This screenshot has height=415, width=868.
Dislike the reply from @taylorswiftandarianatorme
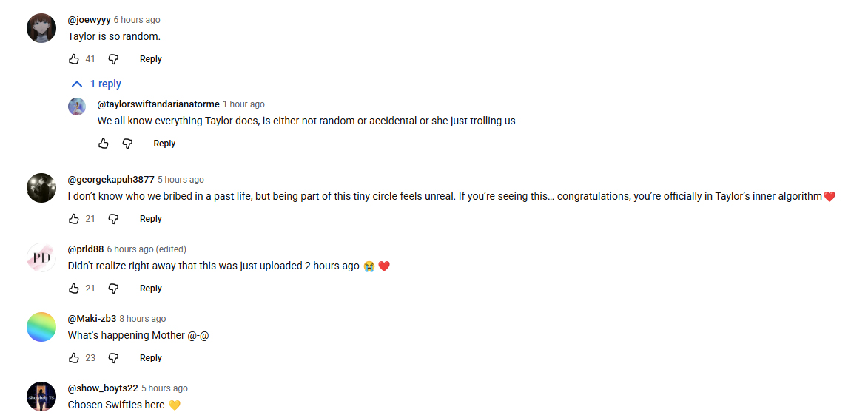[x=127, y=144]
